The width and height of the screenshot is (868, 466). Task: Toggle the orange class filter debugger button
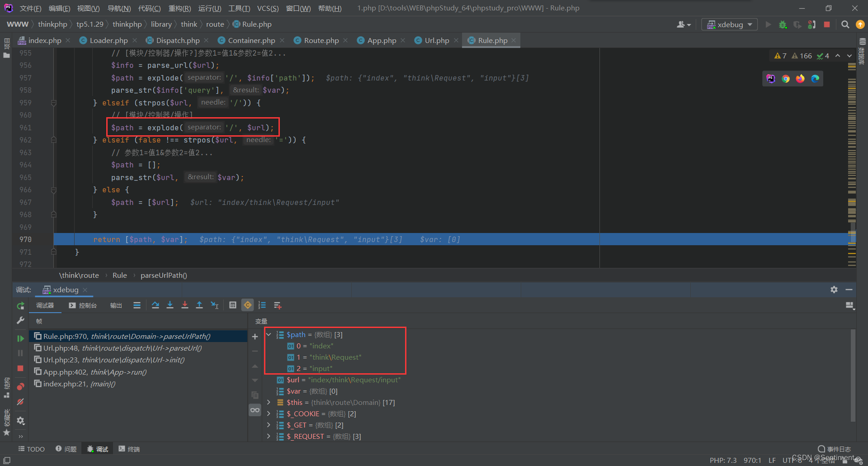248,305
